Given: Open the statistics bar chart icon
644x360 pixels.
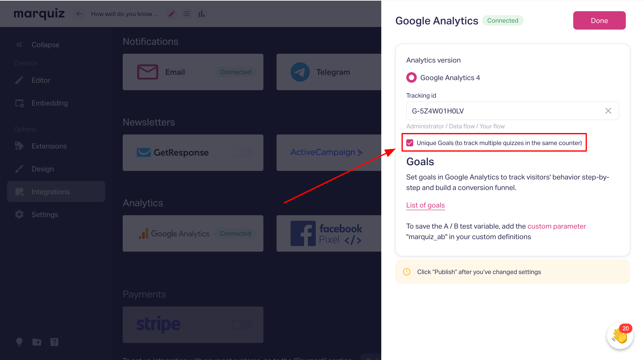Looking at the screenshot, I should click(202, 14).
